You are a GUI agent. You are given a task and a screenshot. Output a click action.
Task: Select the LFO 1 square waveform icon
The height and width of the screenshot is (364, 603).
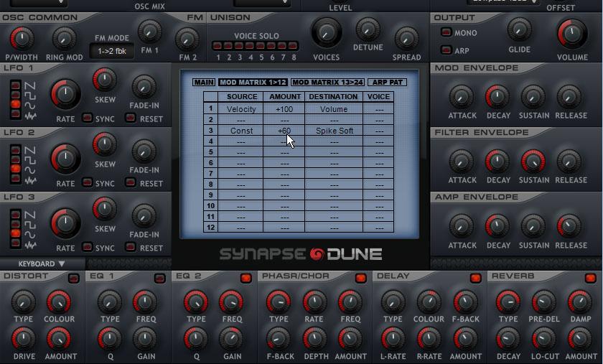coord(30,95)
